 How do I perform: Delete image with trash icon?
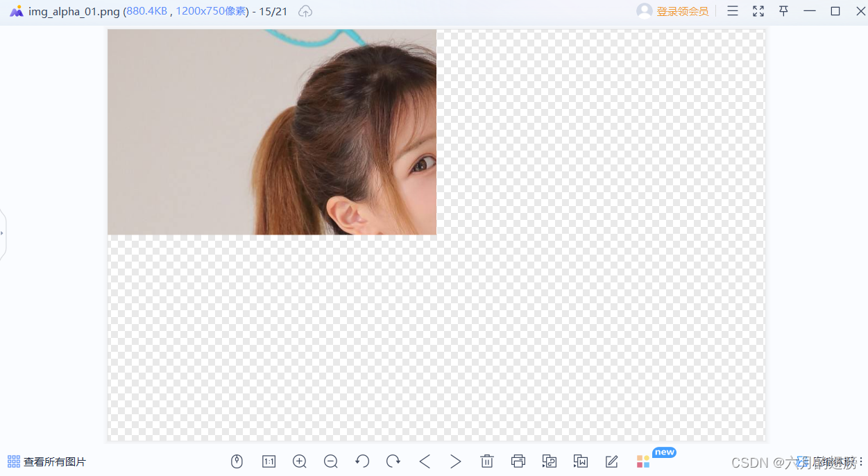[x=487, y=461]
